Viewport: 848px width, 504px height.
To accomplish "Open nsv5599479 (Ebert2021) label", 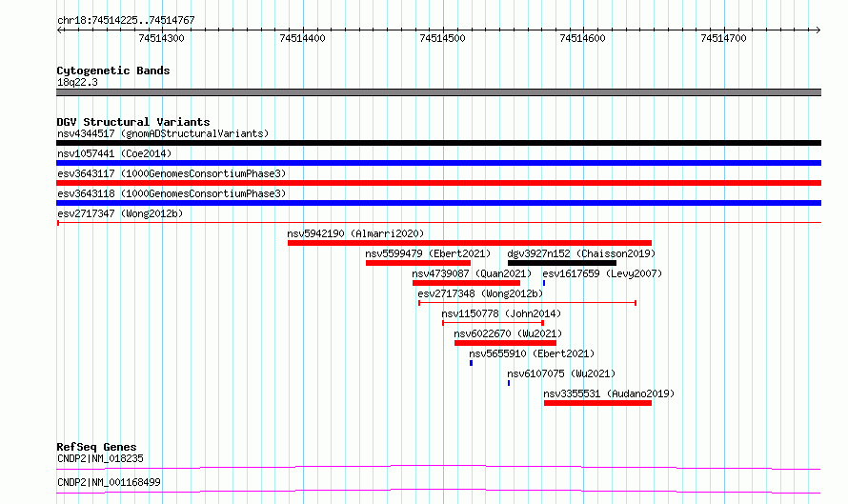I will (x=428, y=253).
